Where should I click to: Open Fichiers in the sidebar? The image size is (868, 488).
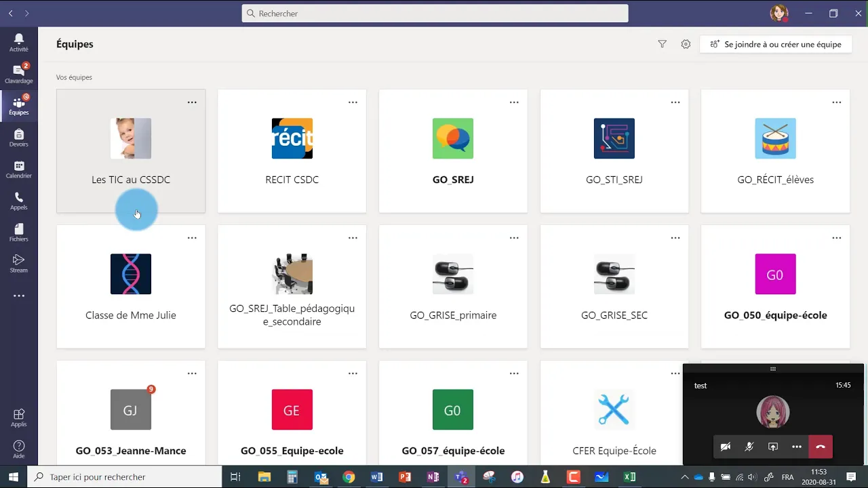click(19, 232)
